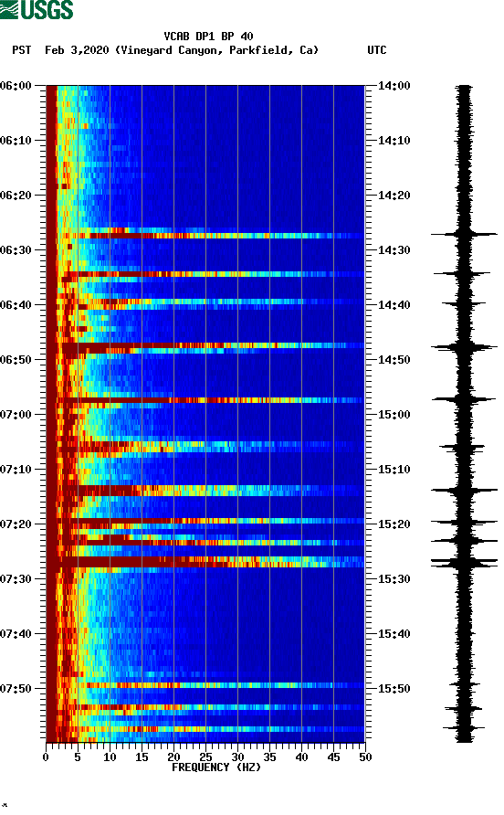The image size is (504, 815).
Task: Click the 07:00 PST time label
Action: (x=16, y=414)
